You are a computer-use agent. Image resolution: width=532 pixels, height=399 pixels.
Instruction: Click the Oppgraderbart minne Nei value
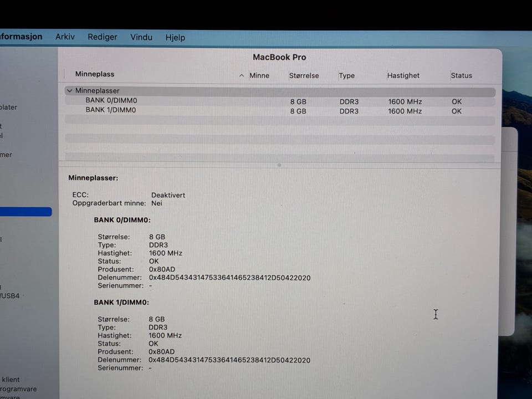pyautogui.click(x=156, y=203)
